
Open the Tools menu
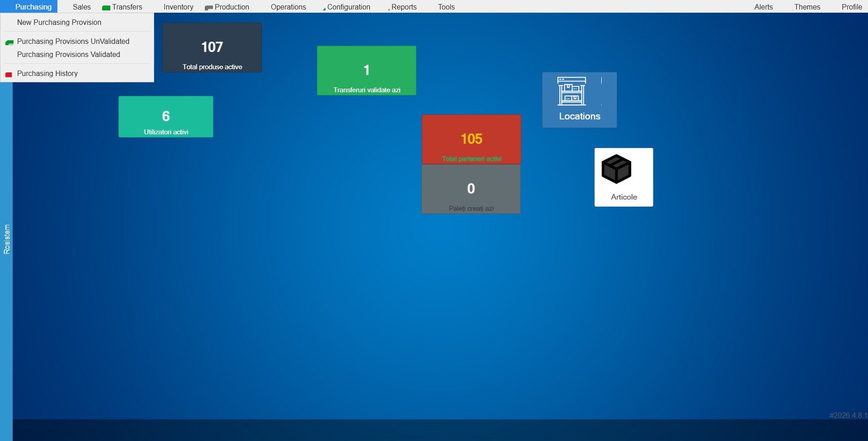(x=446, y=7)
